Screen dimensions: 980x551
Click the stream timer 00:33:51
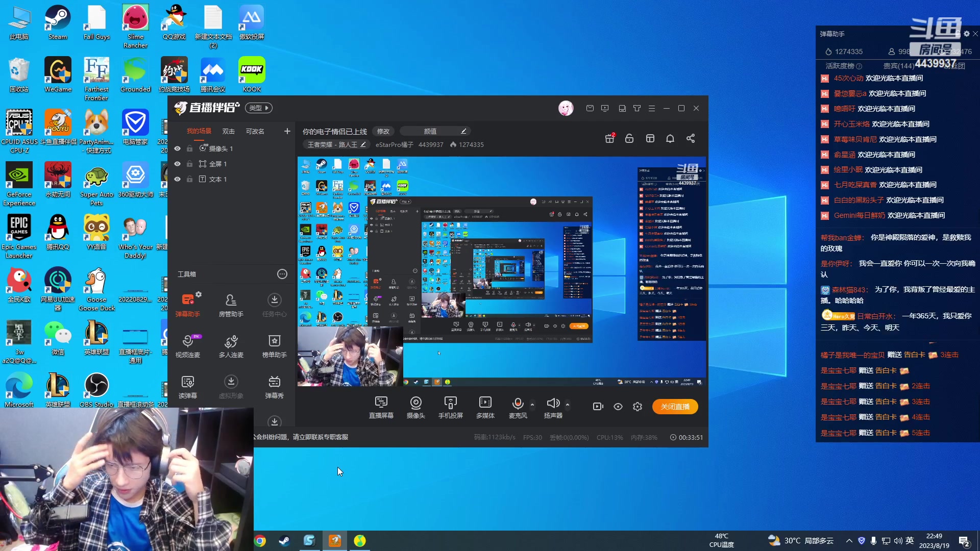687,437
